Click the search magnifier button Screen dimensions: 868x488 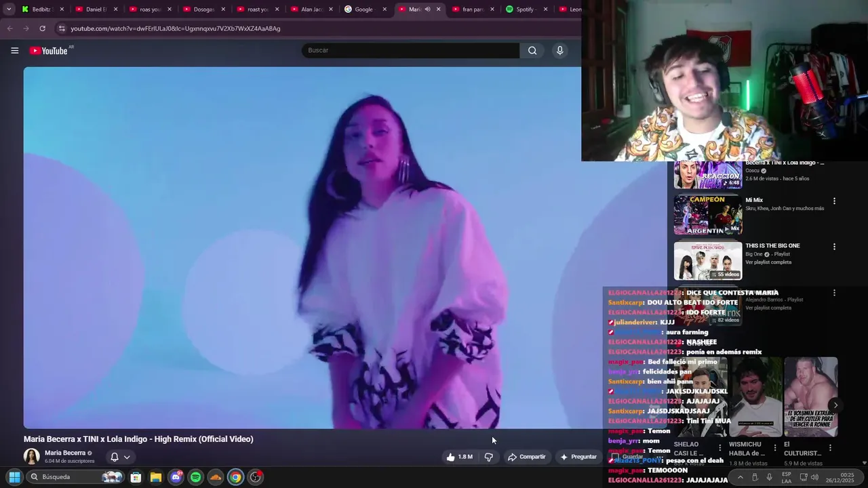click(x=532, y=50)
